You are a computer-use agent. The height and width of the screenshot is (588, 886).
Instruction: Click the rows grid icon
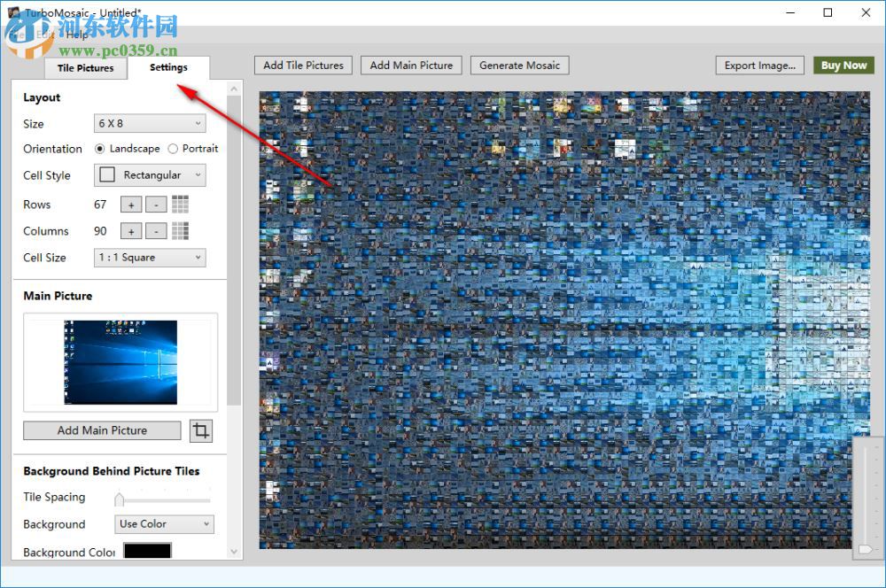click(x=180, y=204)
